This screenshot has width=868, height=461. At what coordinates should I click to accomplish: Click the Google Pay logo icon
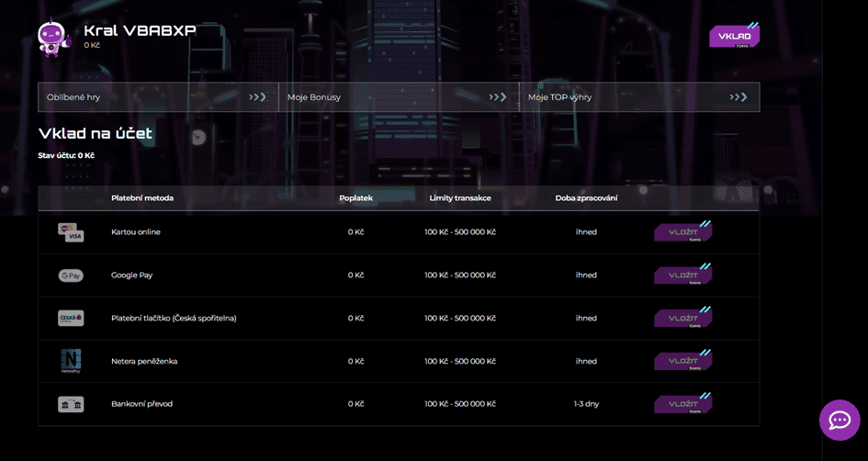coord(71,275)
